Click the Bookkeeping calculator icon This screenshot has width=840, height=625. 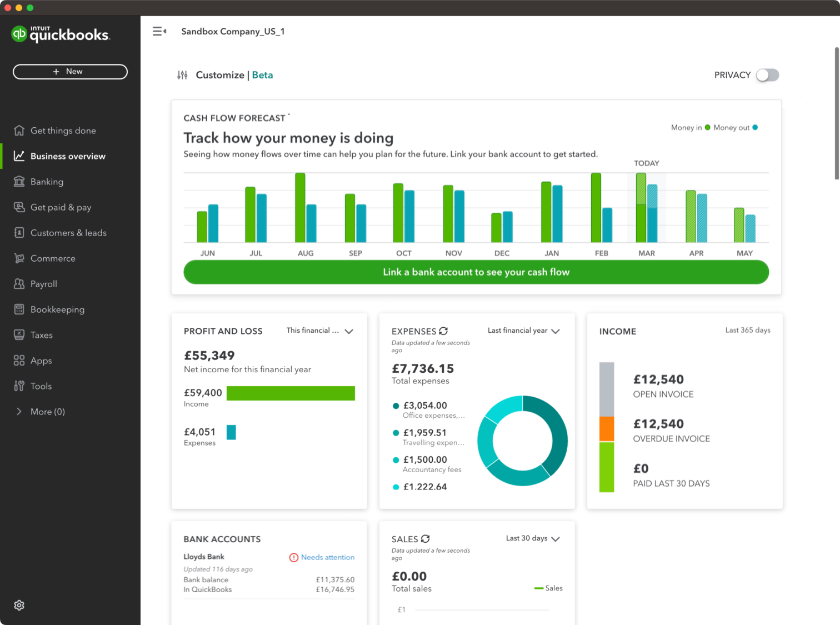coord(19,309)
